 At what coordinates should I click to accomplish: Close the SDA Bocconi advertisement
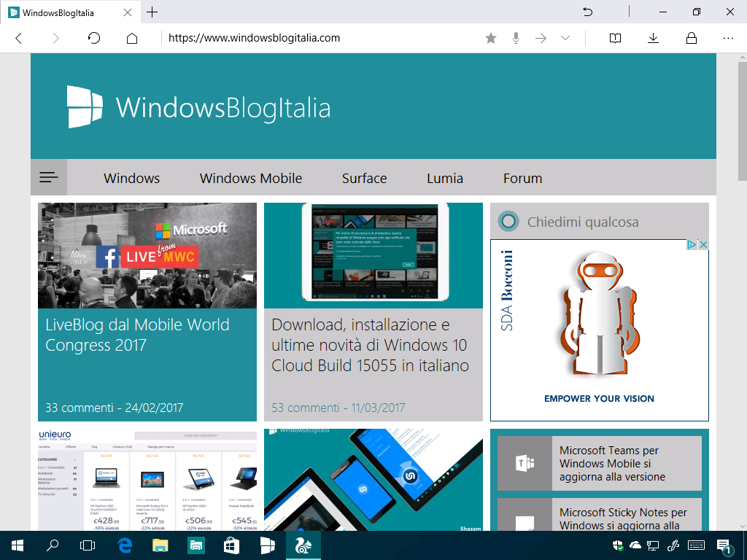[703, 245]
